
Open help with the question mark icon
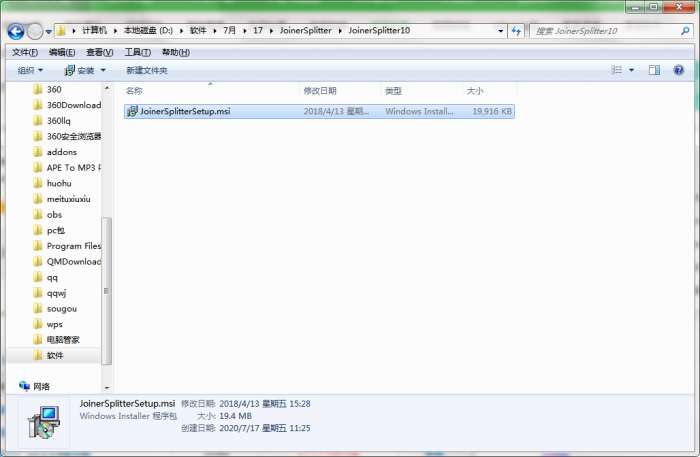tap(679, 70)
